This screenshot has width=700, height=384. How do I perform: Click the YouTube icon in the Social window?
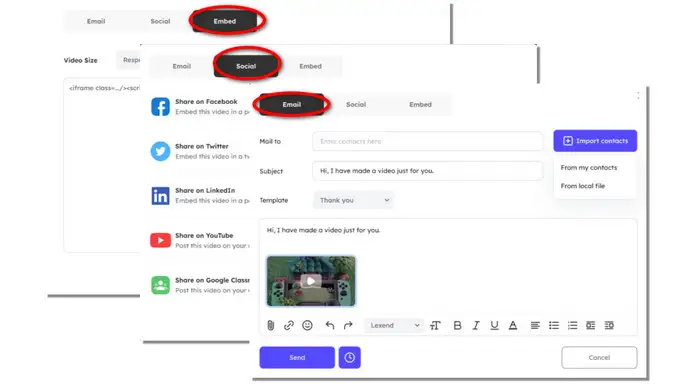tap(160, 240)
